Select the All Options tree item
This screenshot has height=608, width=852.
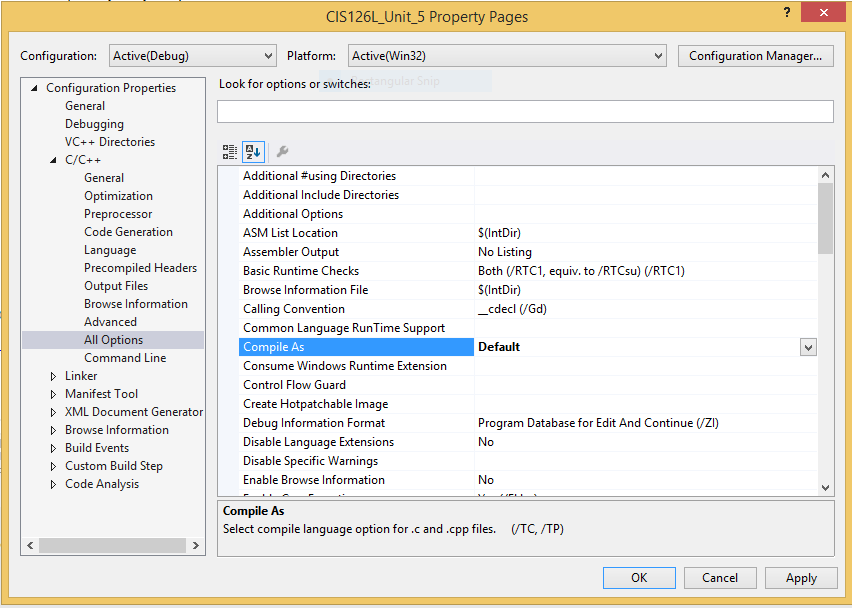[x=113, y=340]
